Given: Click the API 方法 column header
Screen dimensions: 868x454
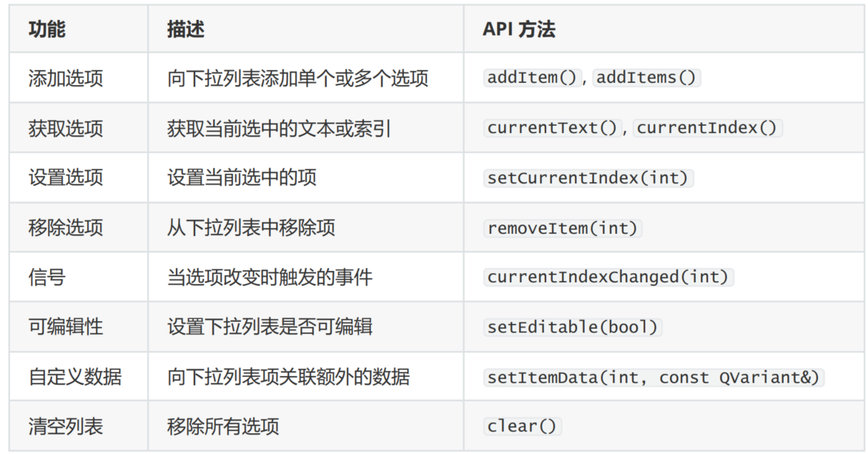Looking at the screenshot, I should 518,29.
